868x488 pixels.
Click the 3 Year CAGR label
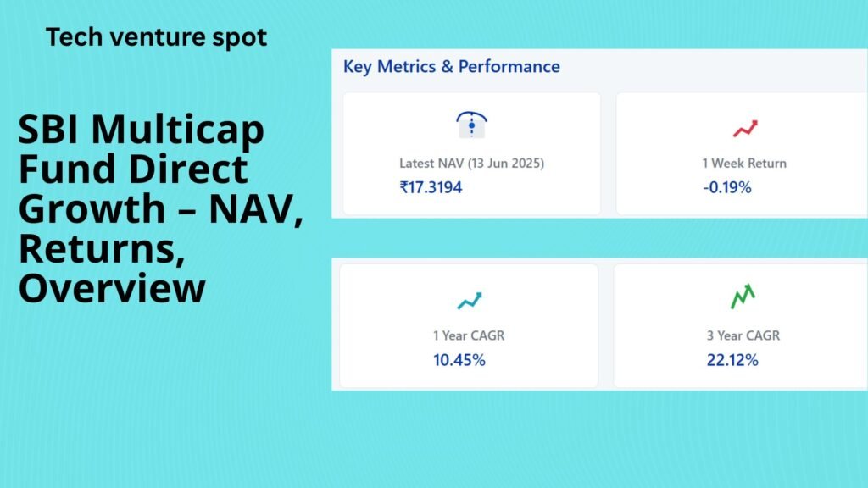coord(743,335)
